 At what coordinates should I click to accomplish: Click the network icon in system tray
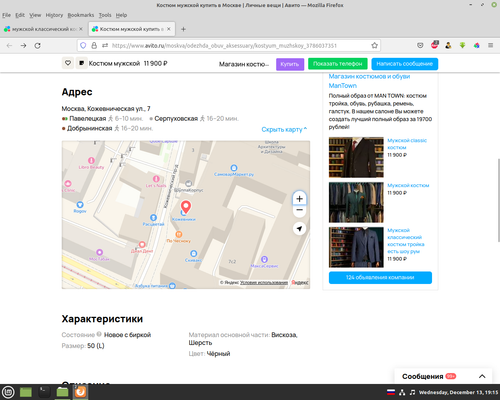[x=402, y=392]
